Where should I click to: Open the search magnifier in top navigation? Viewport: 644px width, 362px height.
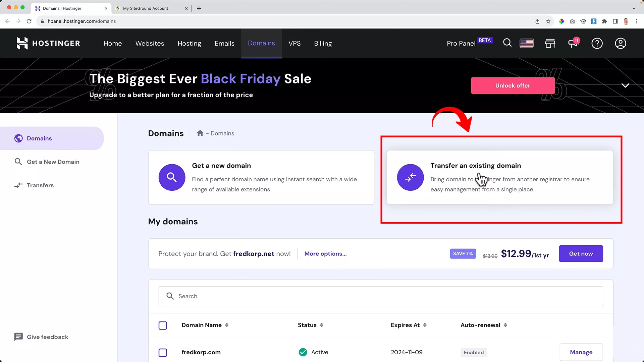point(507,43)
